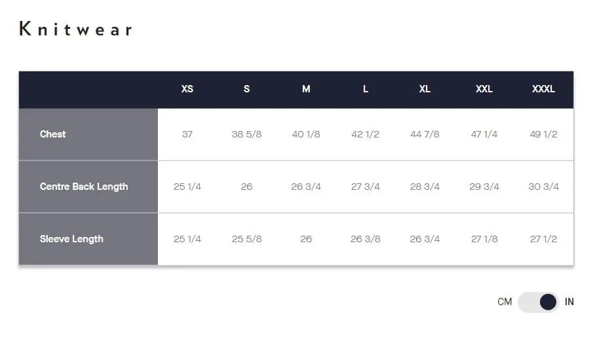
Task: Select the Sleeve Length row label
Action: (x=71, y=239)
